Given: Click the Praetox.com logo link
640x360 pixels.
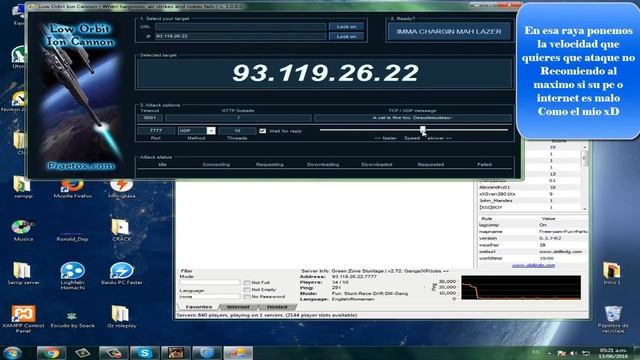Looking at the screenshot, I should coord(81,166).
